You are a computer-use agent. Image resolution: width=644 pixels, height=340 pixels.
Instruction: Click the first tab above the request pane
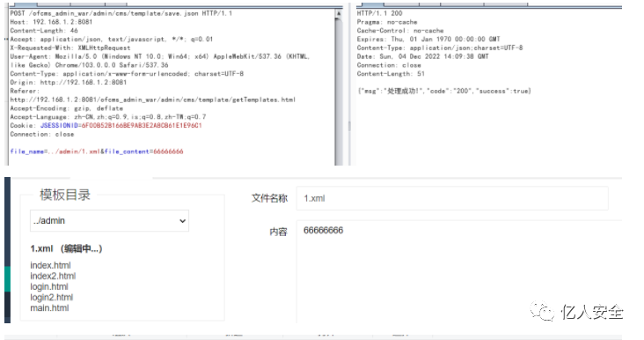point(23,4)
